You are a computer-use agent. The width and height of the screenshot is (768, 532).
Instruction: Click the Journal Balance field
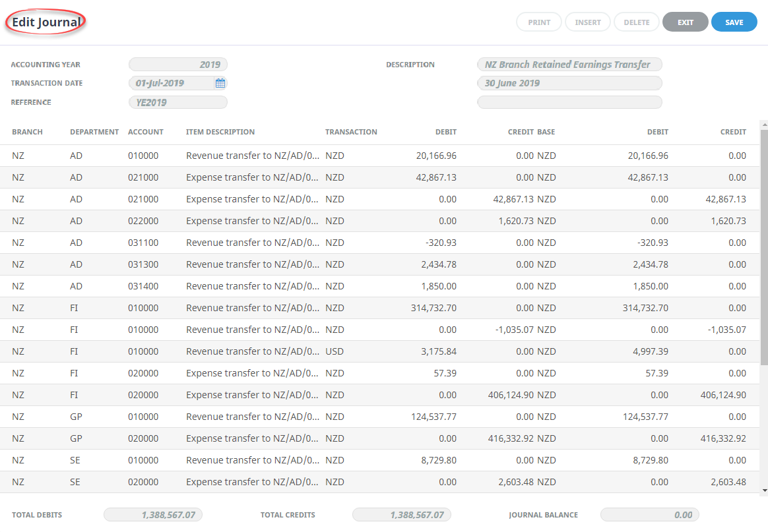pyautogui.click(x=650, y=515)
